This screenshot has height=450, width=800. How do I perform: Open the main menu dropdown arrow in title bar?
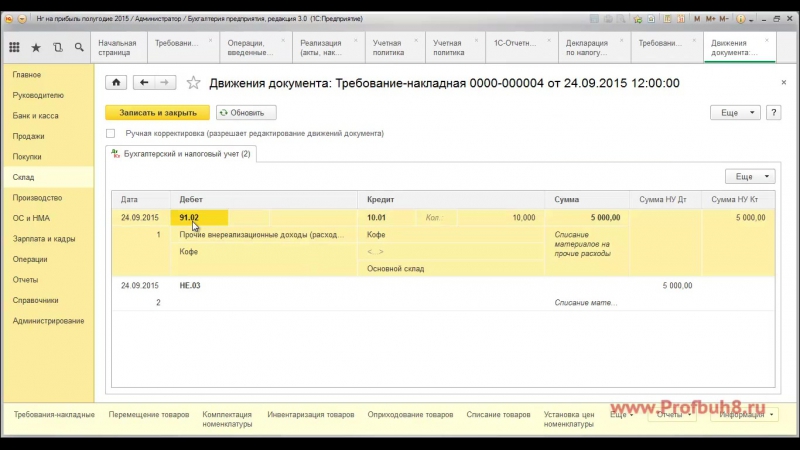(22, 19)
